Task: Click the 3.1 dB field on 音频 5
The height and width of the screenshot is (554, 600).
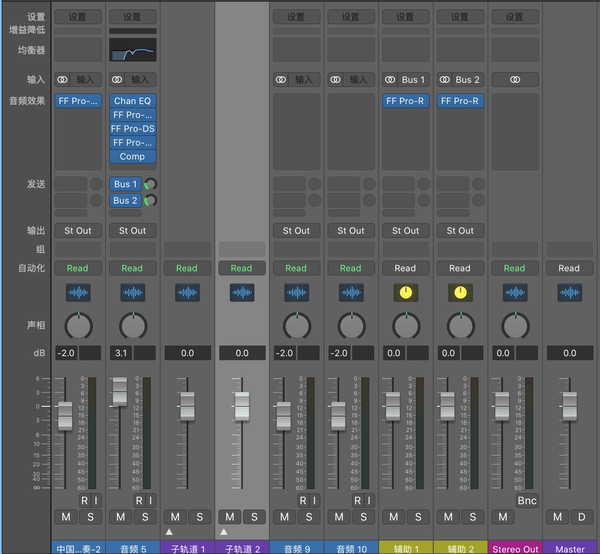Action: click(x=120, y=353)
